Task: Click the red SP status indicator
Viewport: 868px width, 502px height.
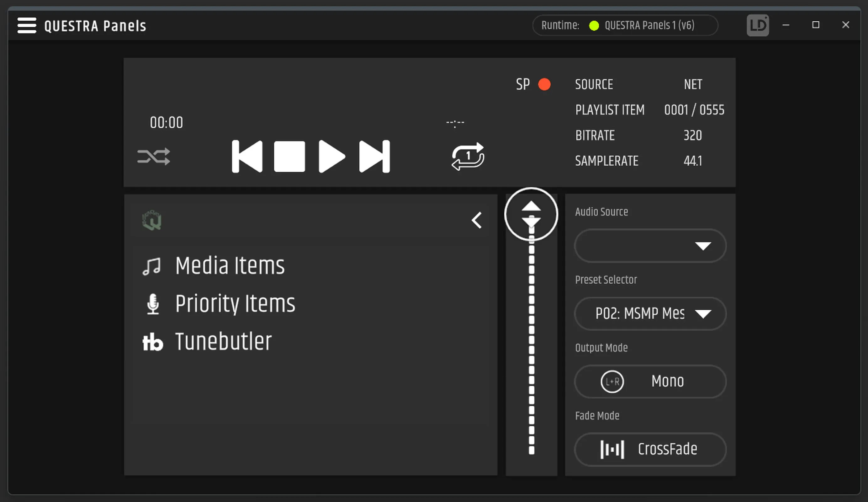Action: click(544, 84)
